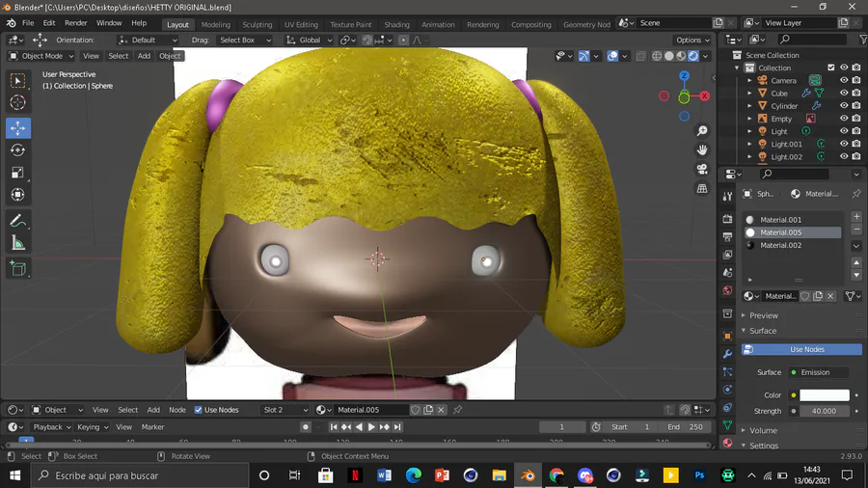Open the File menu

(x=28, y=23)
